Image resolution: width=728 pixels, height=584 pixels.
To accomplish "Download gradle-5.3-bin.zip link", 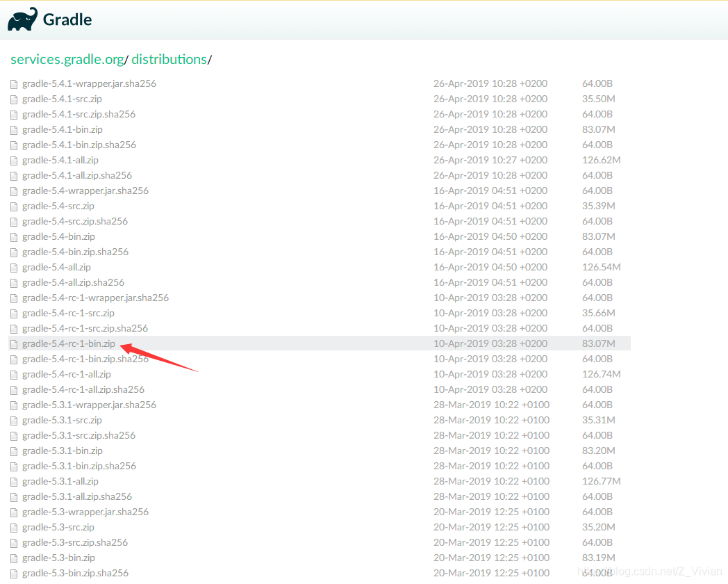I will point(58,558).
